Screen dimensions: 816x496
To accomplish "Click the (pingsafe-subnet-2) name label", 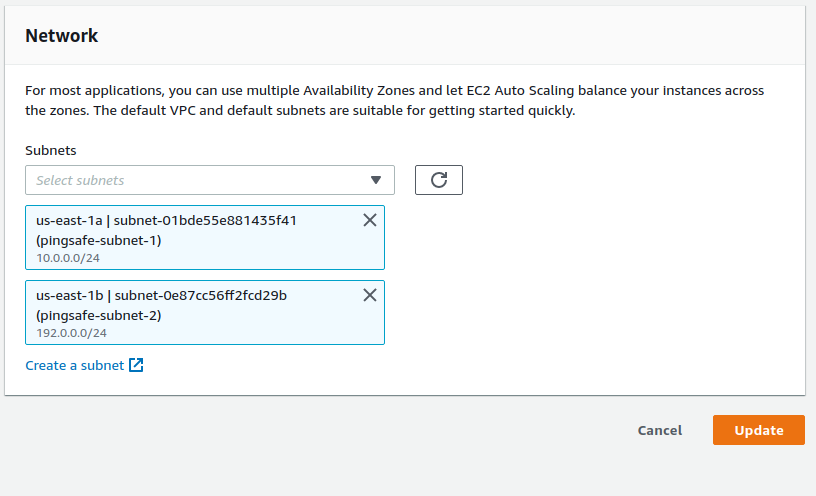I will [98, 314].
